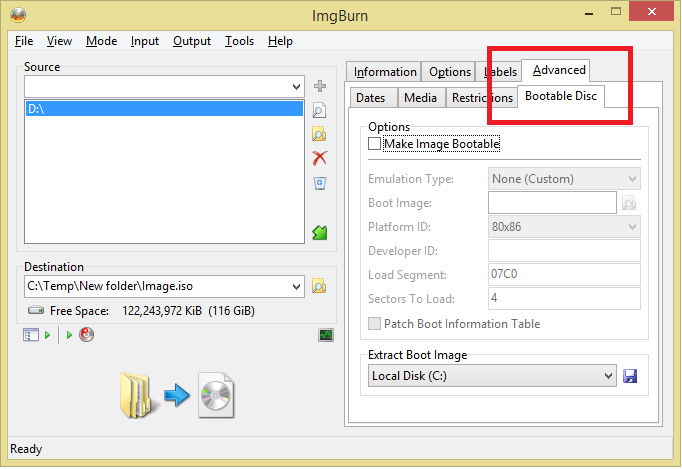Click green play arrow after the separator

tap(69, 335)
